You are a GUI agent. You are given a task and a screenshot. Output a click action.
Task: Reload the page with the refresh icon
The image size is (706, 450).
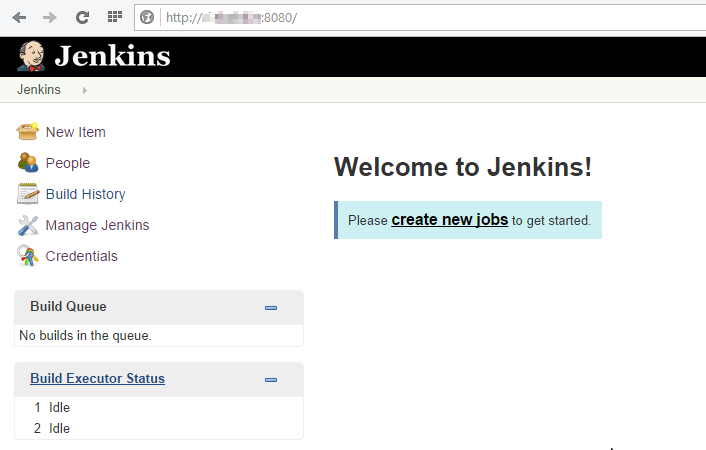pos(82,18)
